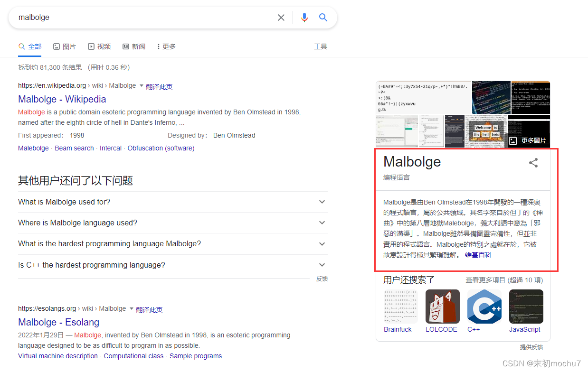Clear the search box using the X icon
The width and height of the screenshot is (588, 372).
(x=281, y=17)
